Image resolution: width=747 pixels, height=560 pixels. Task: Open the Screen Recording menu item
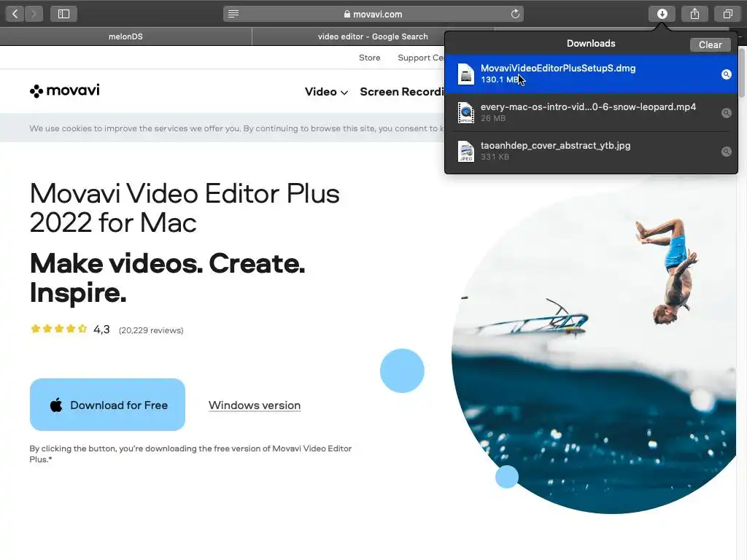click(402, 91)
